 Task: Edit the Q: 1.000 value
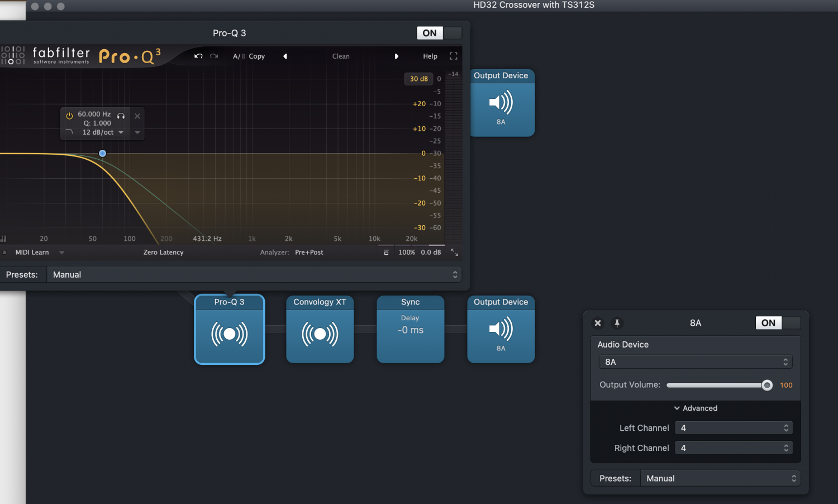pyautogui.click(x=97, y=123)
